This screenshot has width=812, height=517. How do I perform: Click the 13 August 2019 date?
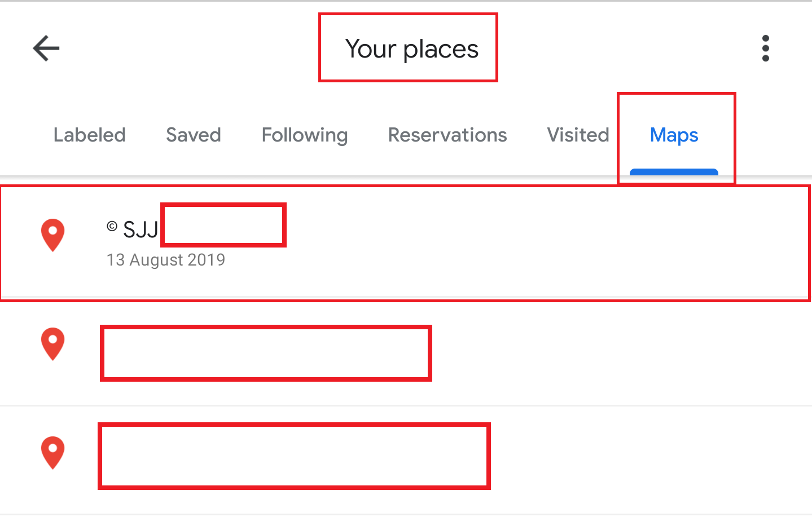click(x=166, y=260)
